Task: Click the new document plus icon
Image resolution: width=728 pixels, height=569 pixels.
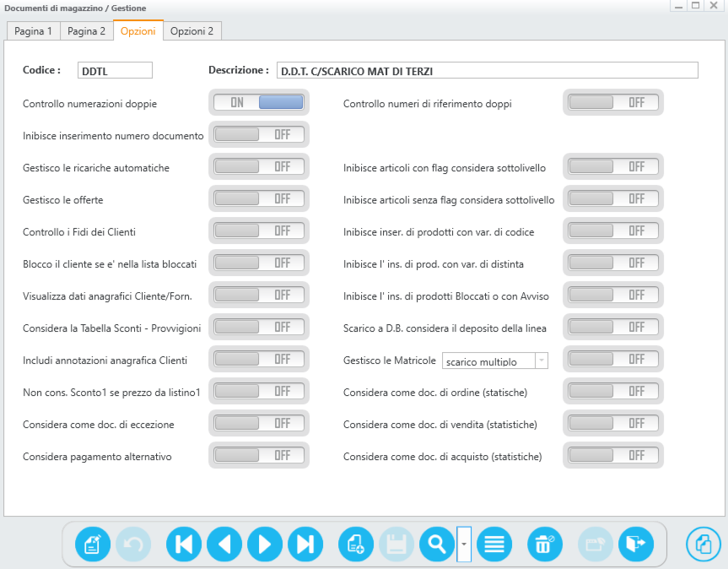Action: 356,544
